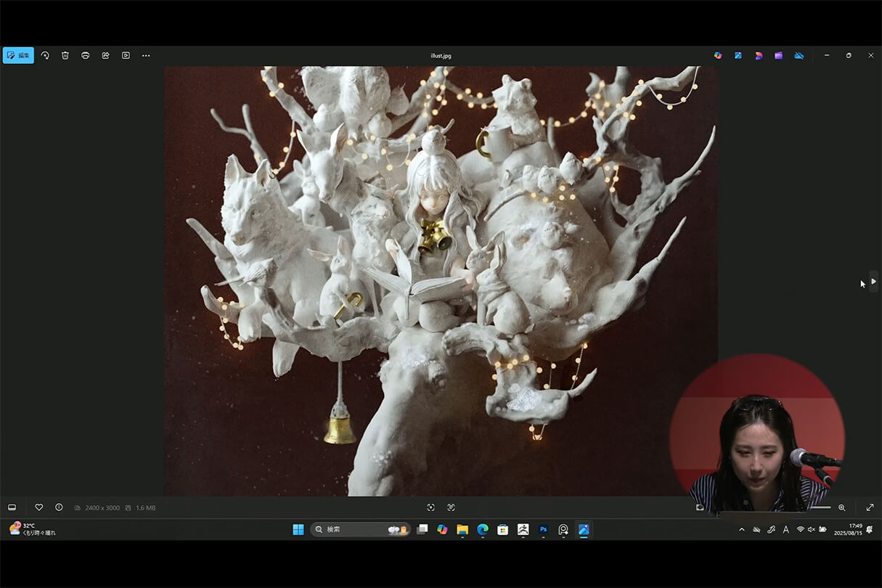Adjust the zoom level slider

click(820, 507)
